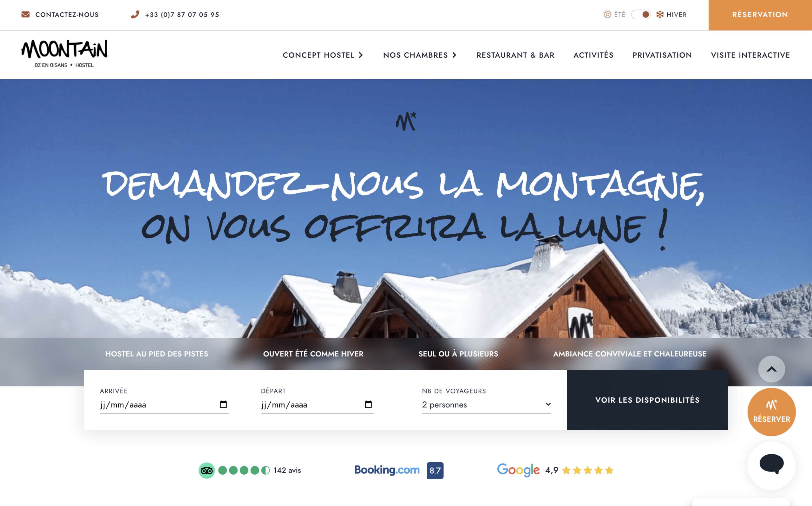Open arrival date calendar picker icon
Viewport: 812px width, 506px height.
(223, 404)
